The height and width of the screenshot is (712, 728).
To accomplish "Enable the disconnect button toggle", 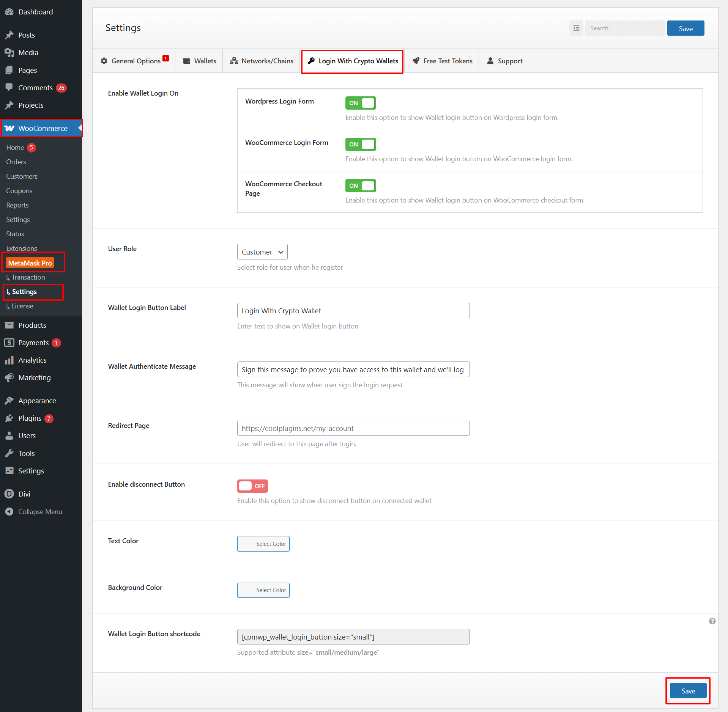I will coord(252,486).
